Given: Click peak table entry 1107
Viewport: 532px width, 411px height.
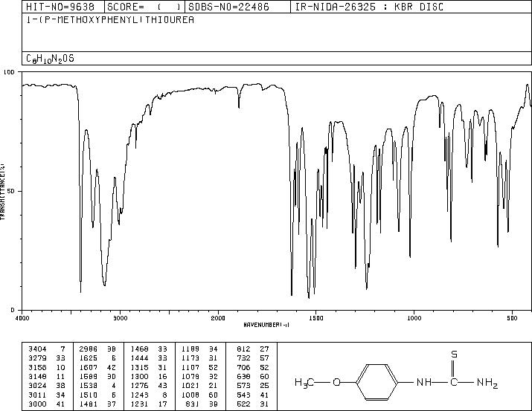Looking at the screenshot, I should click(190, 367).
